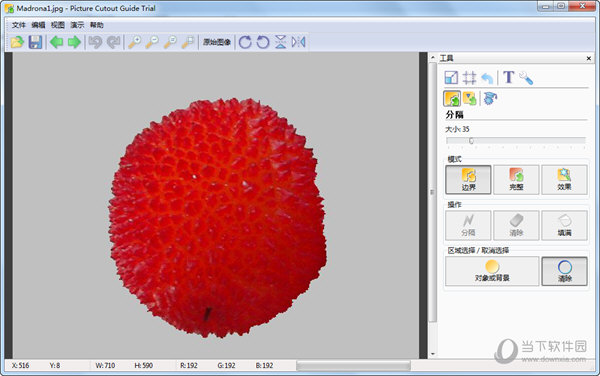Click the G:192 status bar value
This screenshot has height=376, width=600.
click(x=226, y=366)
